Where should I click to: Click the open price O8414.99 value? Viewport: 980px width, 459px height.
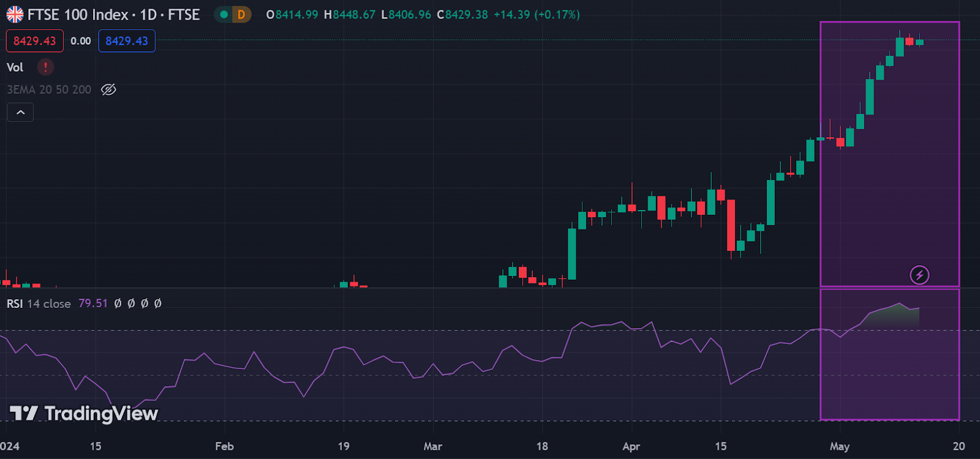coord(292,15)
